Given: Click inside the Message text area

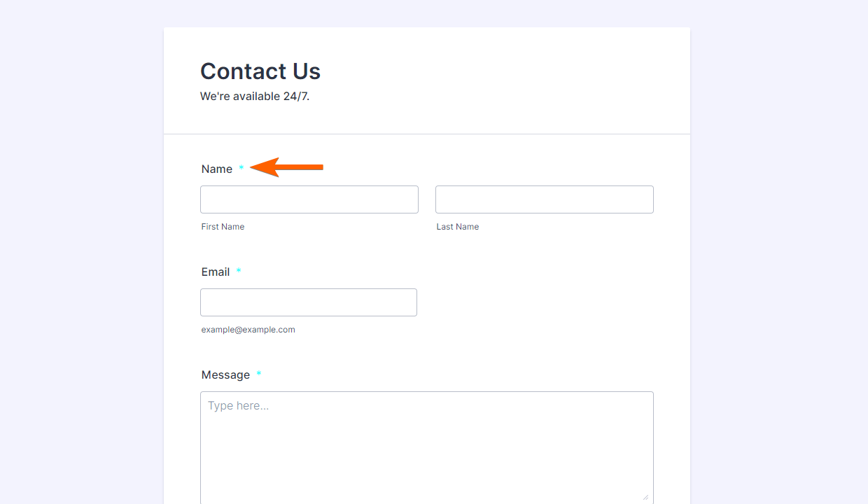Looking at the screenshot, I should coord(427,448).
